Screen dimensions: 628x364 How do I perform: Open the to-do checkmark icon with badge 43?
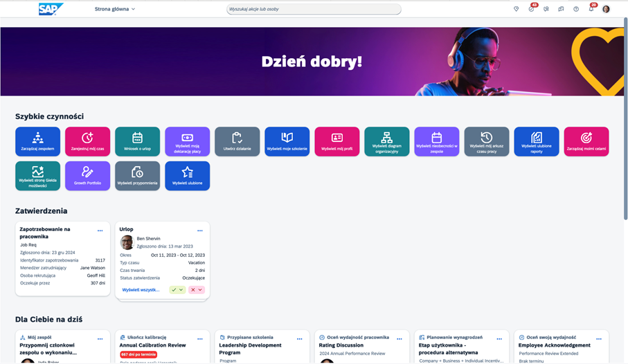point(531,9)
